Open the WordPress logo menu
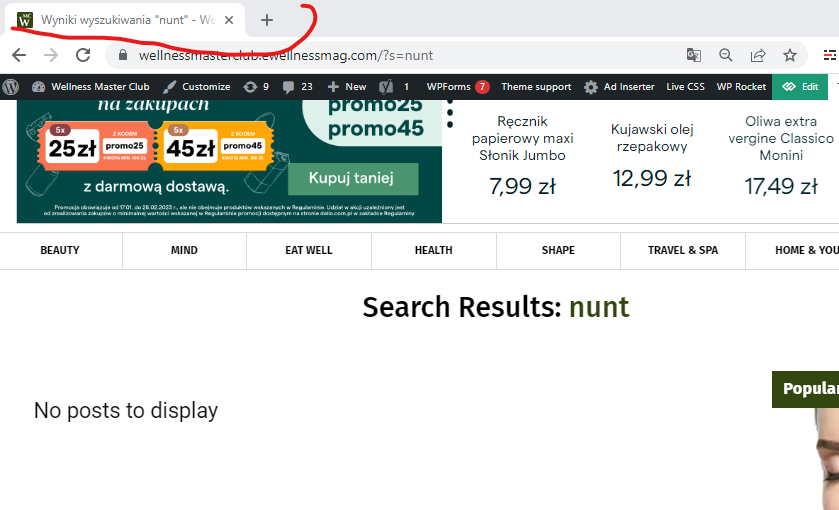This screenshot has height=510, width=839. tap(11, 87)
